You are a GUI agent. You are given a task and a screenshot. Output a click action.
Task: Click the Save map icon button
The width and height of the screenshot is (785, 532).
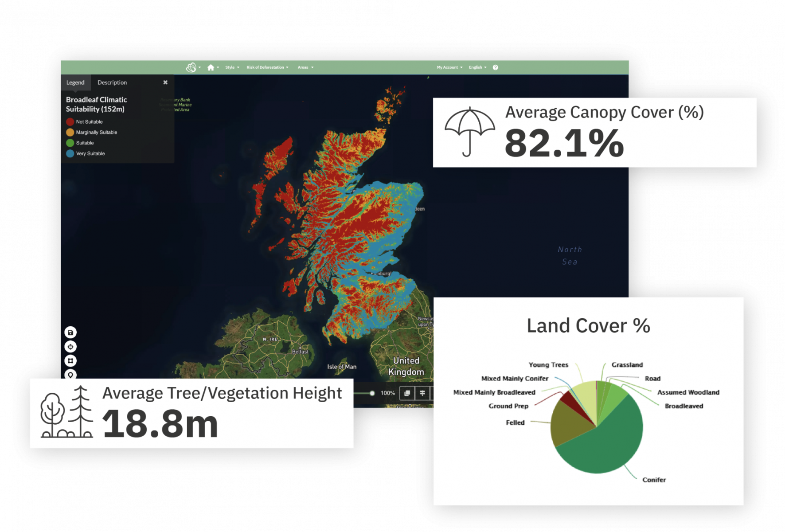[70, 332]
